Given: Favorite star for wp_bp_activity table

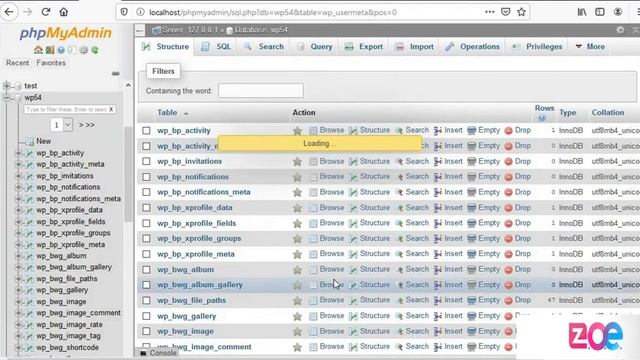Looking at the screenshot, I should coord(297,131).
